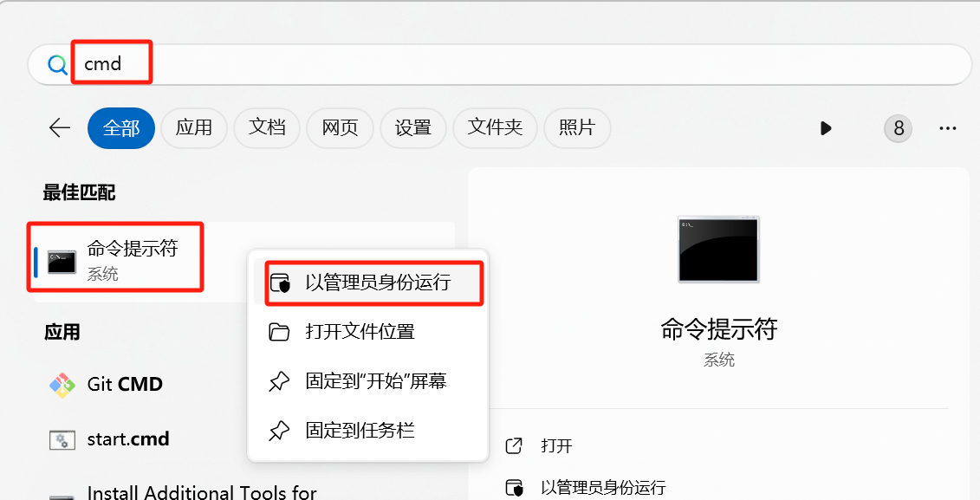The width and height of the screenshot is (980, 500).
Task: Click the folder icon beside 打开文件位置
Action: coord(282,331)
